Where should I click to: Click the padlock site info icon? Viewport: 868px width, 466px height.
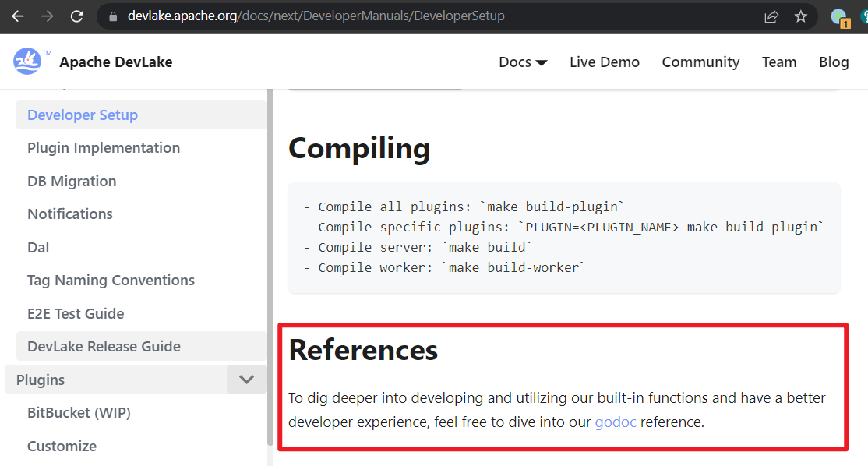pos(113,16)
